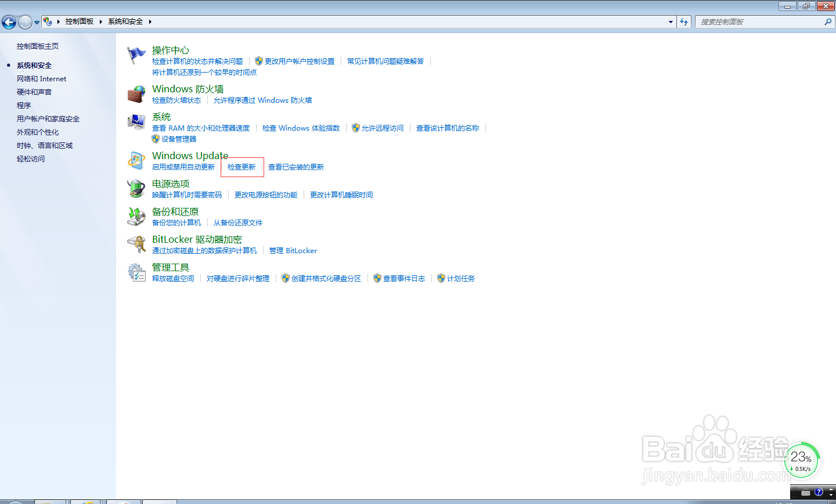The height and width of the screenshot is (504, 836).
Task: Select 用户帐户和家庭安全 in the sidebar
Action: coord(48,118)
